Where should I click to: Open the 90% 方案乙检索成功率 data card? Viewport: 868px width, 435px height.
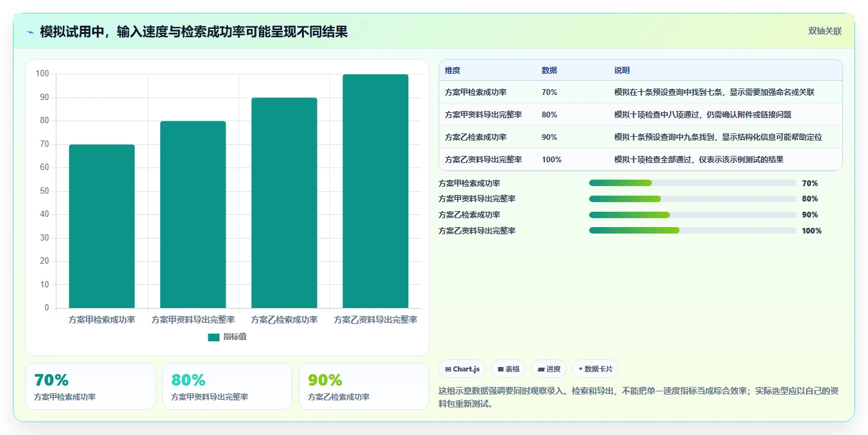pos(364,386)
